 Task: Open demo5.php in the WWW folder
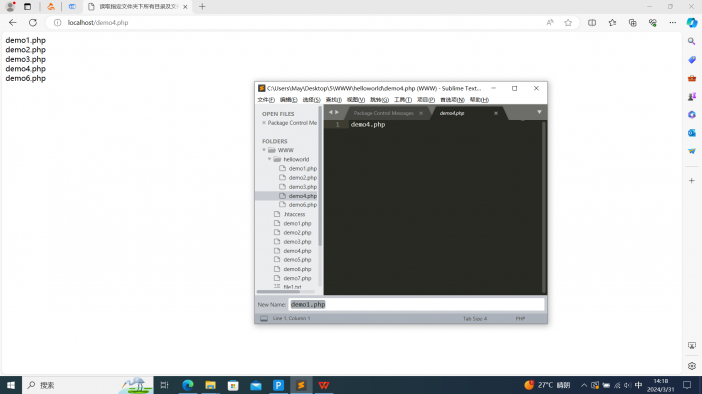pos(297,260)
